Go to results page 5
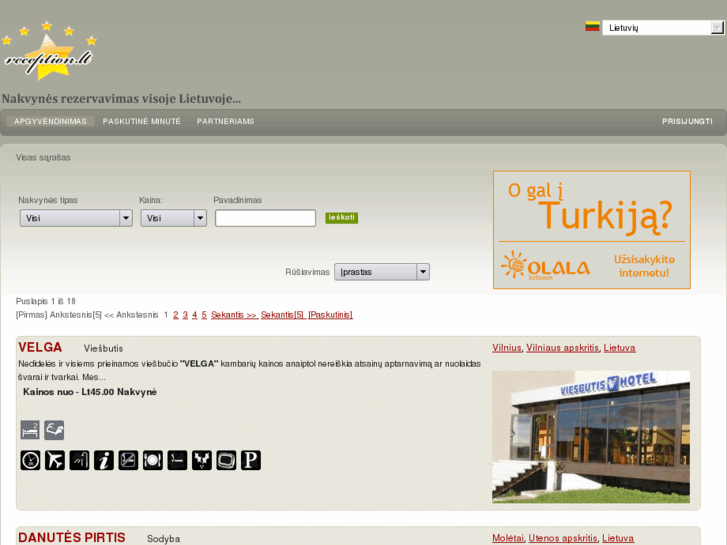This screenshot has height=545, width=727. tap(204, 315)
